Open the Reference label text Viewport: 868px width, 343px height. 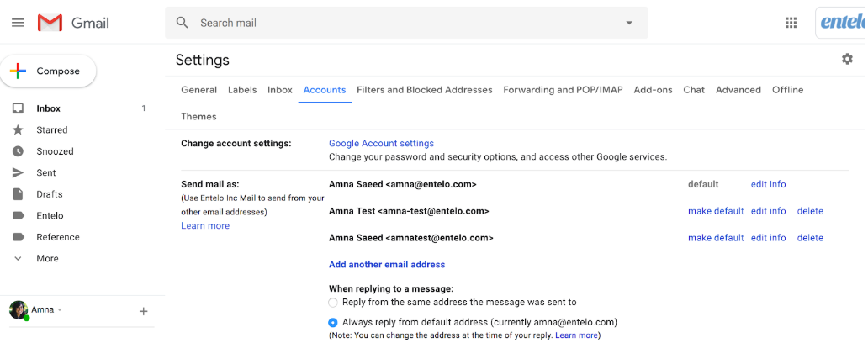pyautogui.click(x=58, y=237)
